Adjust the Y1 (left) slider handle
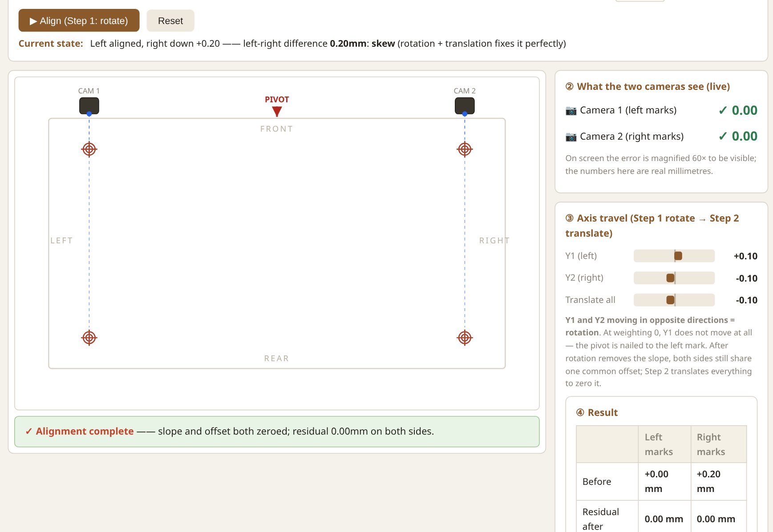The image size is (773, 532). [678, 256]
